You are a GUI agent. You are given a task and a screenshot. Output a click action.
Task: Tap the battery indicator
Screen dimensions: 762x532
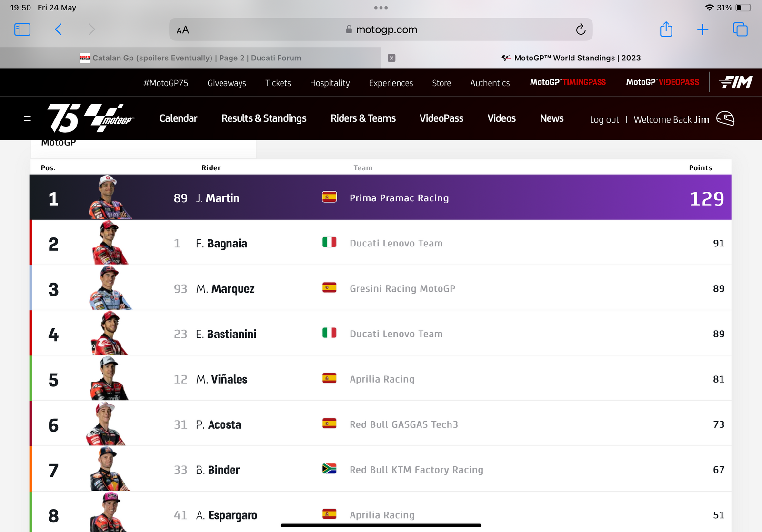coord(743,8)
